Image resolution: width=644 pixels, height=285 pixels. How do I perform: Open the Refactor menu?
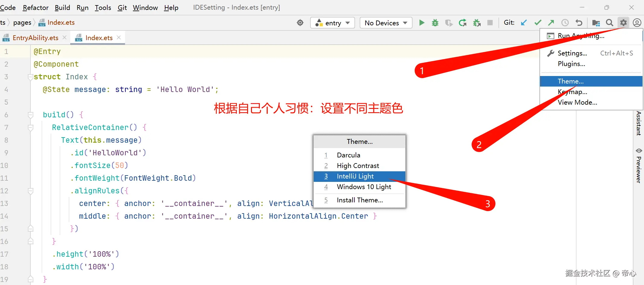36,8
